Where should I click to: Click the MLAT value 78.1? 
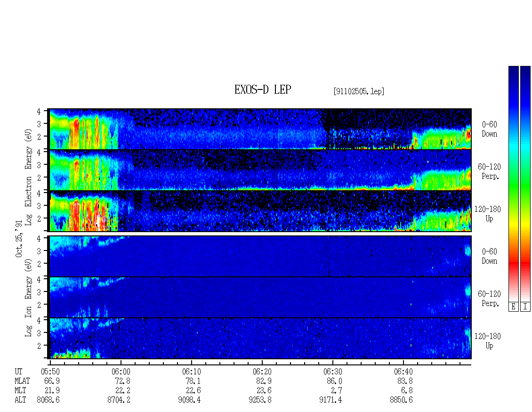tap(193, 381)
